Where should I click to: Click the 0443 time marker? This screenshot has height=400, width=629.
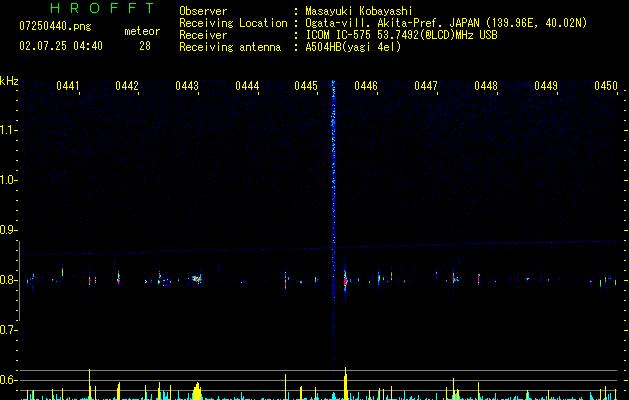[187, 86]
